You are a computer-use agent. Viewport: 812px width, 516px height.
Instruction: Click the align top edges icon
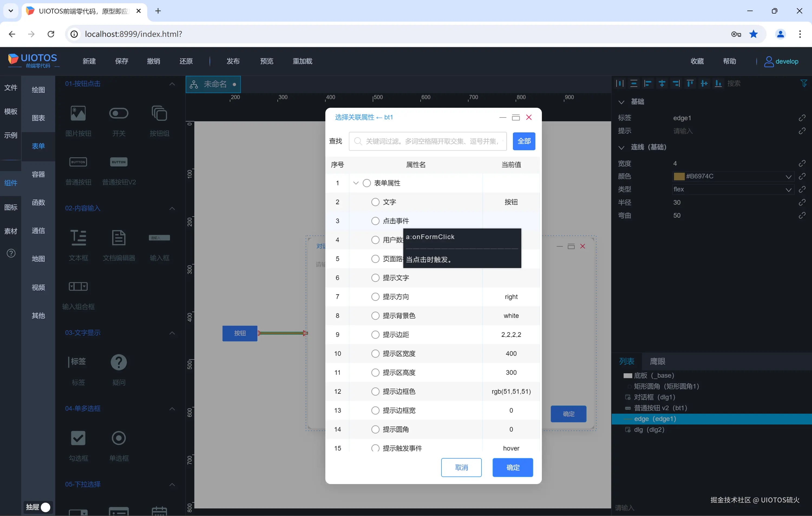(690, 83)
